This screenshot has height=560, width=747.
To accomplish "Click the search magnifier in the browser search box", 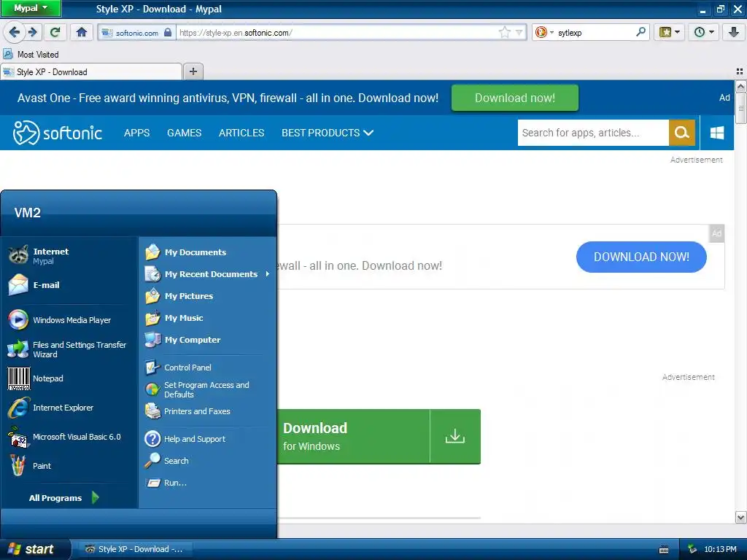I will 641,32.
